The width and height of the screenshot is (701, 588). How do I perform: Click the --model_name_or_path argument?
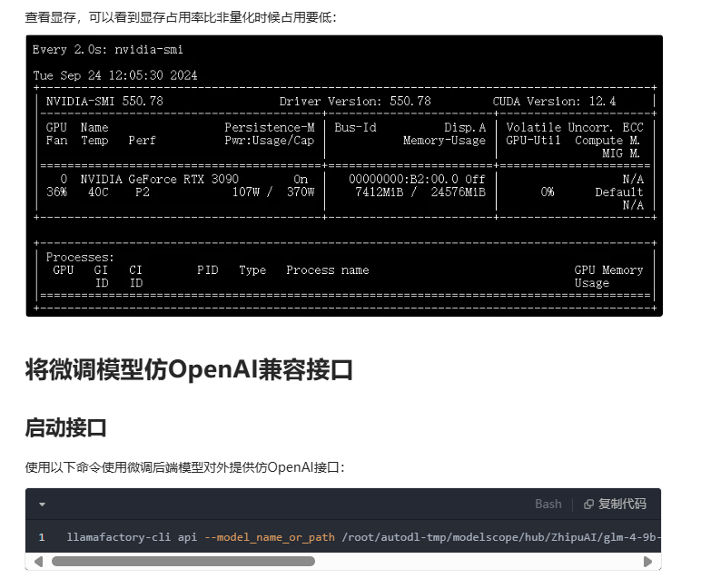(269, 537)
